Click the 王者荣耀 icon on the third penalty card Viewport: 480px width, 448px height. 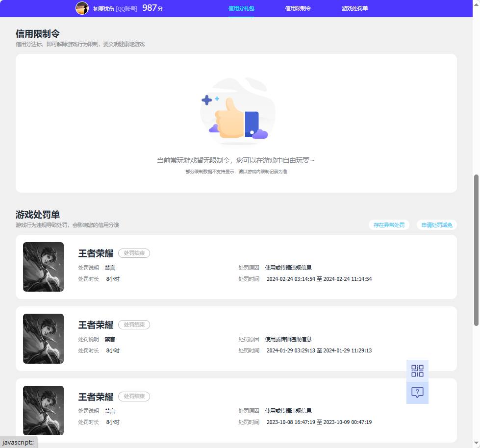pos(43,410)
